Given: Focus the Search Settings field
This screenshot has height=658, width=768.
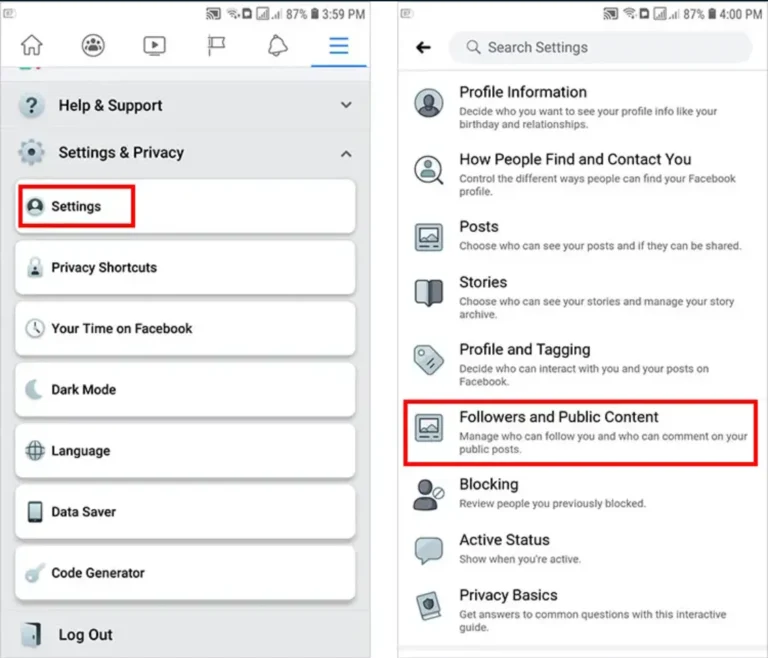Looking at the screenshot, I should coord(600,47).
